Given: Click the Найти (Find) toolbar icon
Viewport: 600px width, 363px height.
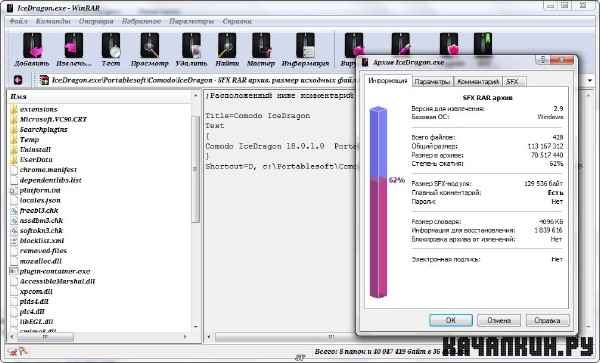Looking at the screenshot, I should coord(227,50).
